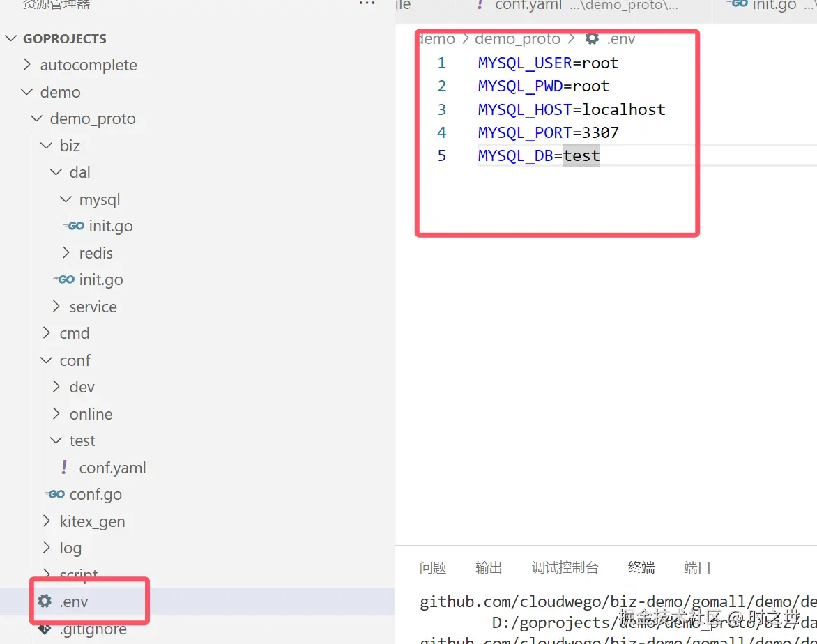Click Go icon of init.go under dal
The width and height of the screenshot is (817, 644).
tap(65, 279)
